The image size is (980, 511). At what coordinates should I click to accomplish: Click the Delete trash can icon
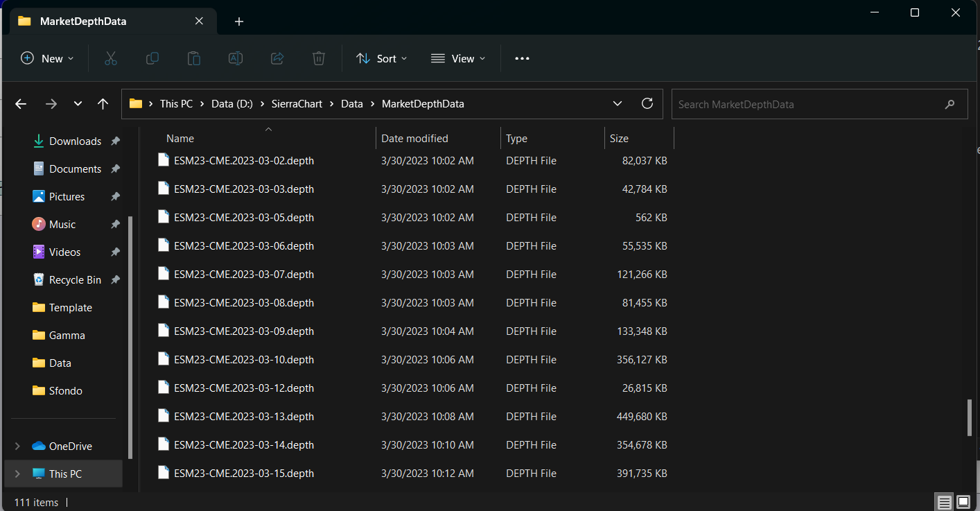click(x=319, y=59)
